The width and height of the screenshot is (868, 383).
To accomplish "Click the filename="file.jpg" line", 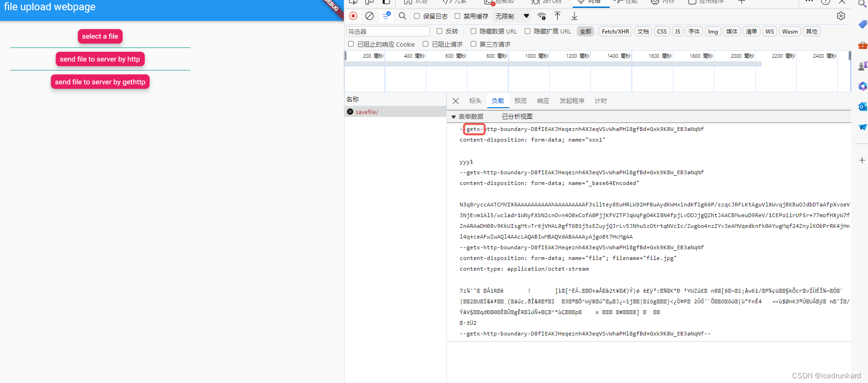I will click(568, 258).
